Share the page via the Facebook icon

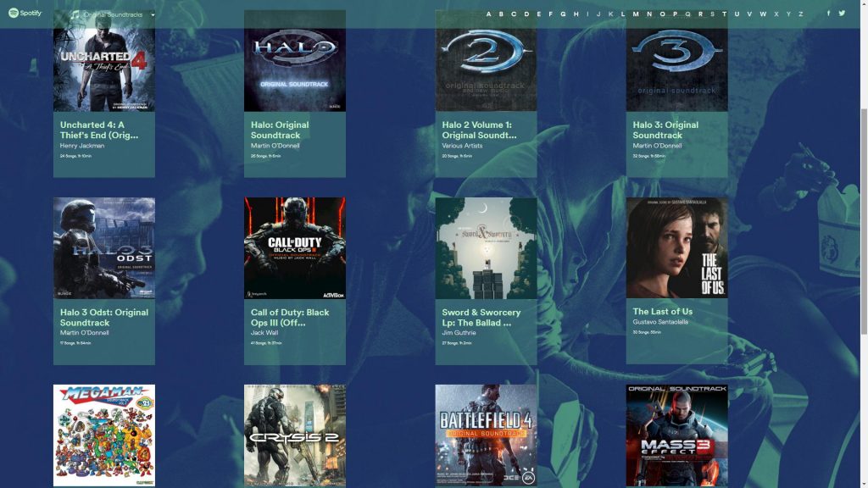pyautogui.click(x=828, y=13)
